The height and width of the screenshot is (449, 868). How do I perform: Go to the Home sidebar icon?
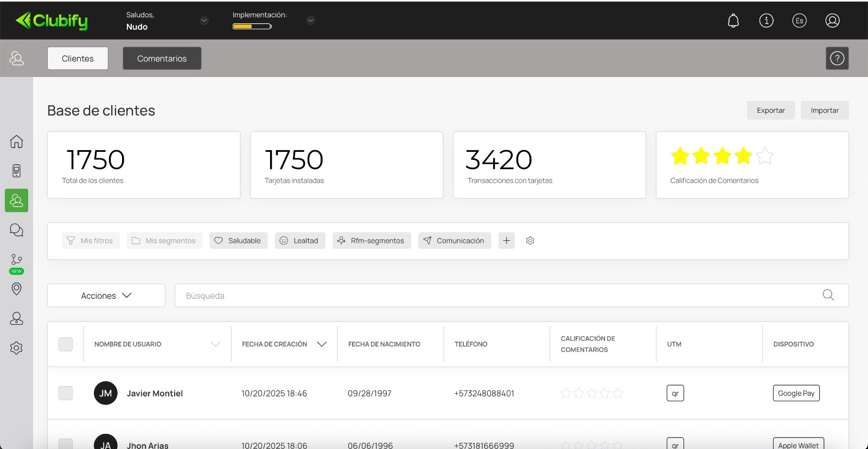click(16, 142)
